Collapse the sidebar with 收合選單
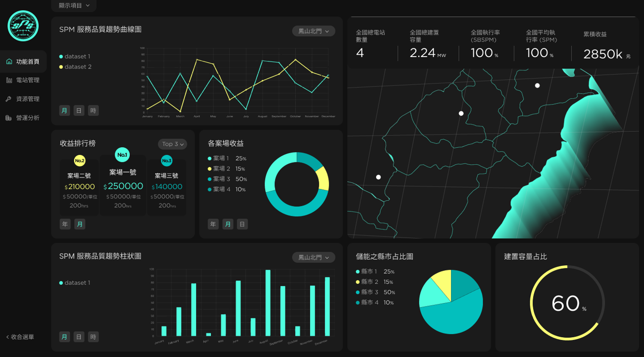The image size is (644, 357). (20, 337)
